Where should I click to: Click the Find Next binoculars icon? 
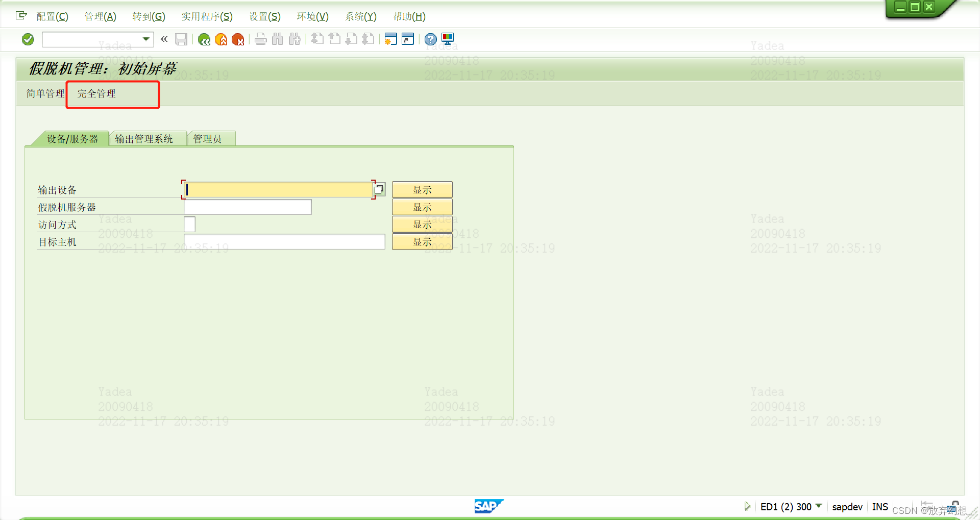[x=295, y=39]
